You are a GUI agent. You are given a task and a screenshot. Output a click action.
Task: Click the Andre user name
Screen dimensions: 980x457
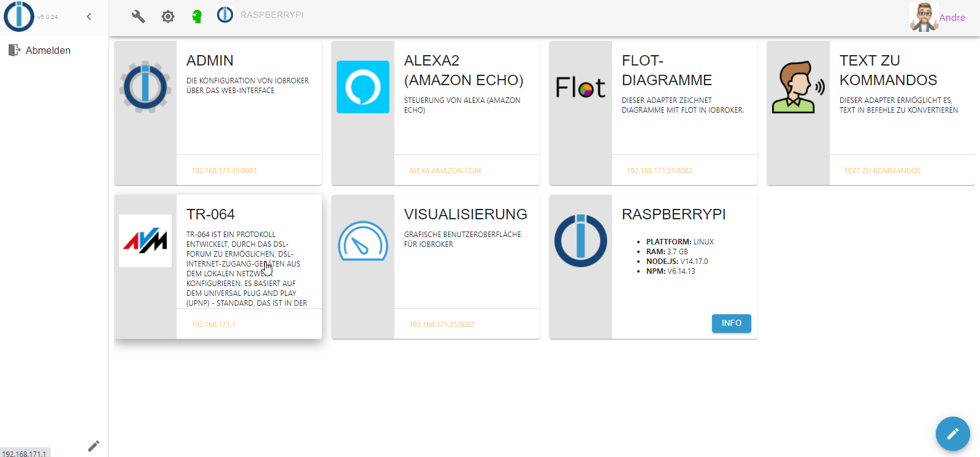tap(952, 18)
